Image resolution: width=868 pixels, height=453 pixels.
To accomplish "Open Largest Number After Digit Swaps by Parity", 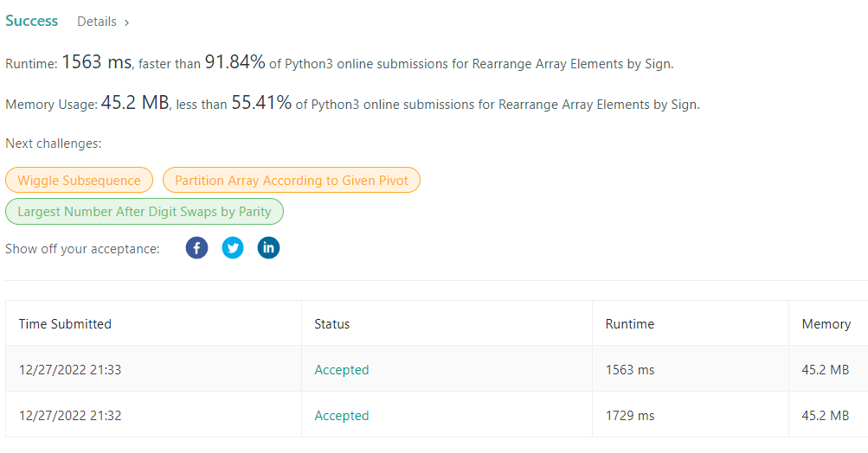I will [x=145, y=211].
